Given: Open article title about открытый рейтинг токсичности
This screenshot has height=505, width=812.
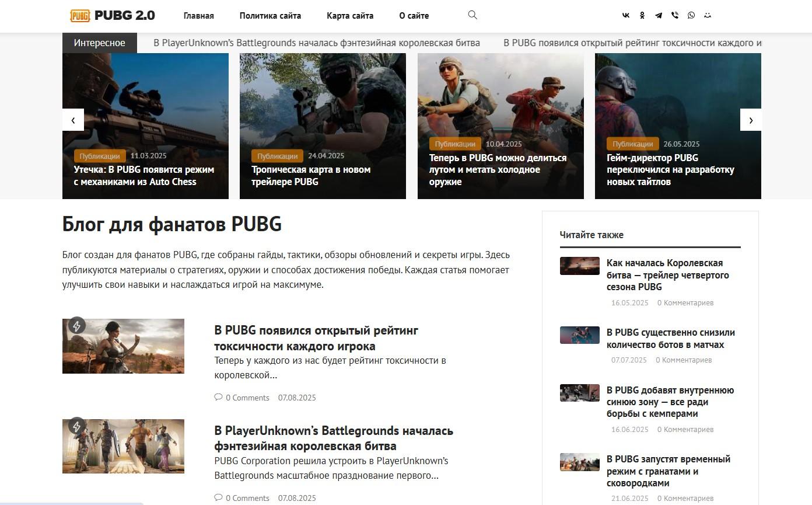Looking at the screenshot, I should [316, 338].
